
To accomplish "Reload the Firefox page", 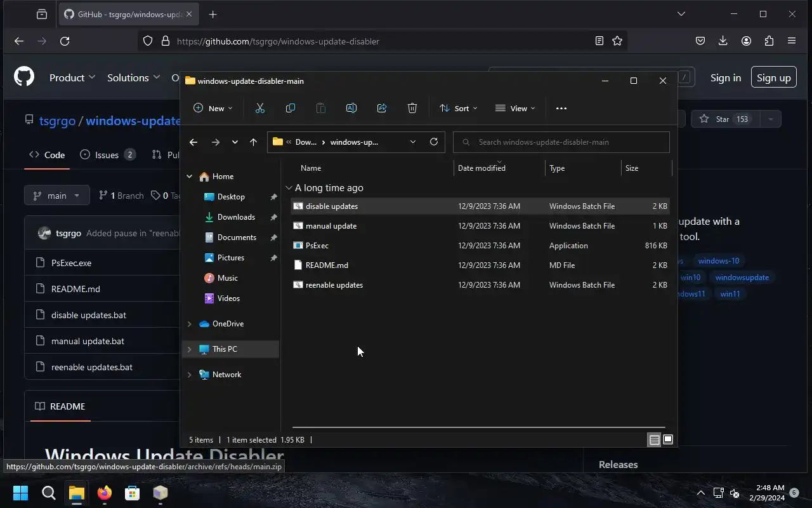I will [x=65, y=41].
